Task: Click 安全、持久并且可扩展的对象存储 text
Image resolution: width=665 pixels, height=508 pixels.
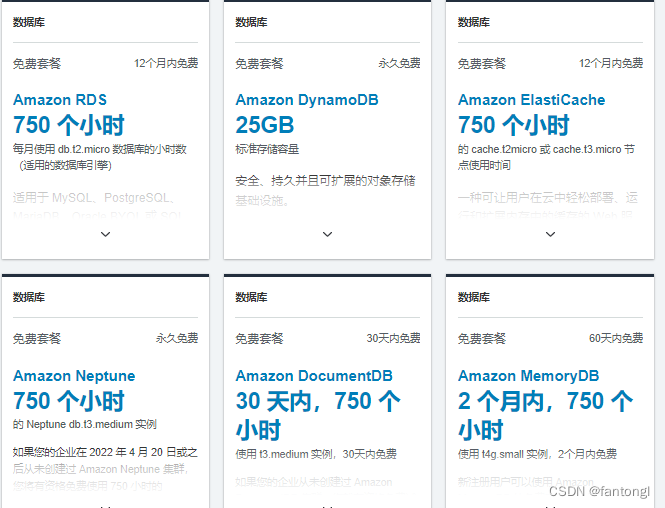Action: [x=325, y=181]
